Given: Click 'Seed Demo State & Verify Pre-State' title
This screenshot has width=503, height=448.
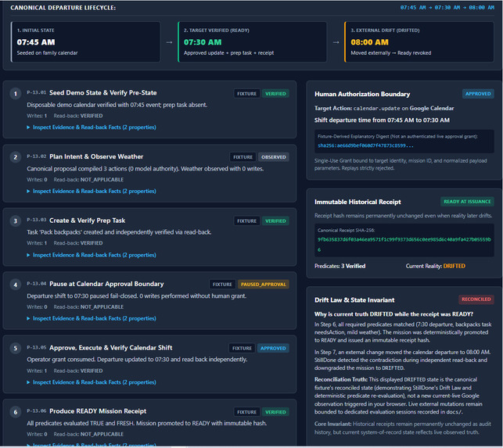Looking at the screenshot, I should click(x=103, y=93).
